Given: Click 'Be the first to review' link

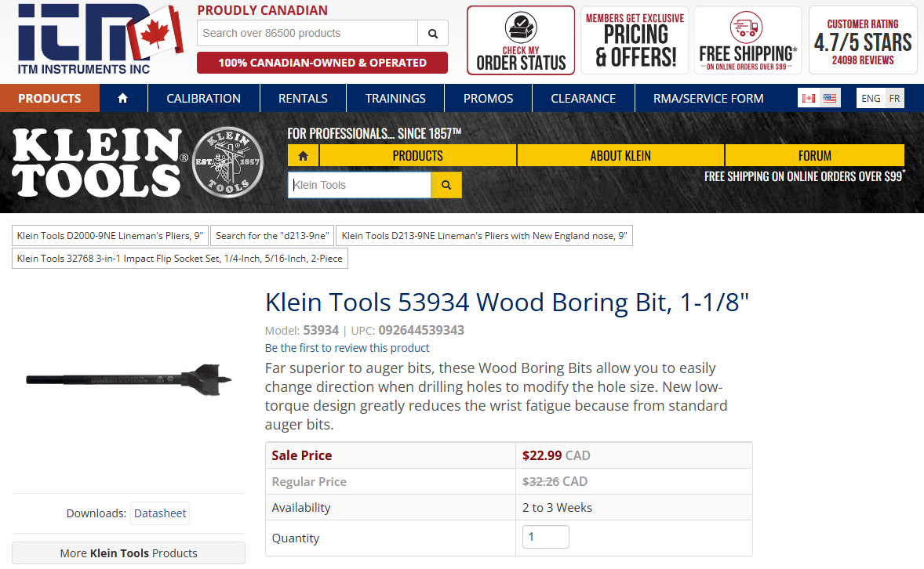Looking at the screenshot, I should 347,348.
